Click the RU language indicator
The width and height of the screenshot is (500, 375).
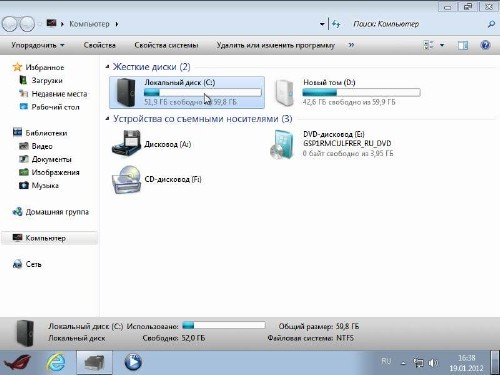[386, 361]
